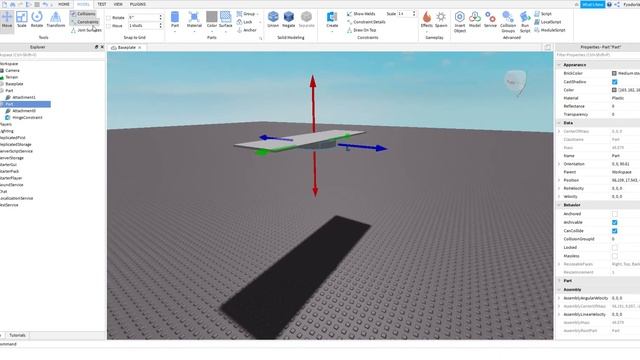Toggle the Move snap checkbox
The image size is (640, 360).
pos(109,26)
